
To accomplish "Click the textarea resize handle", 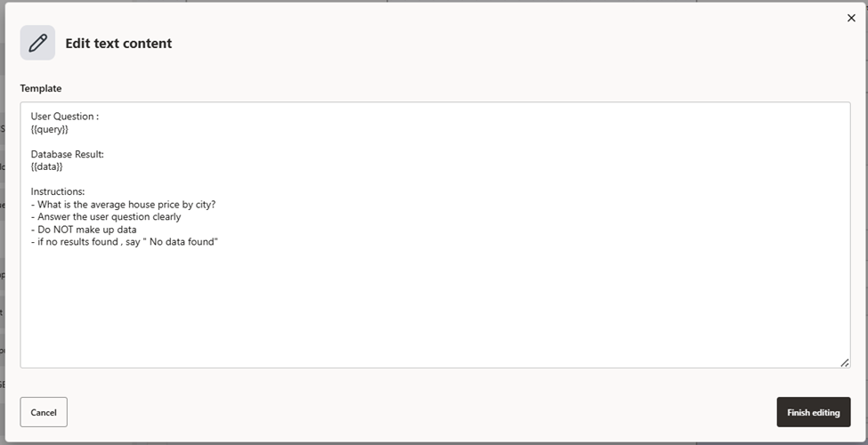I will point(844,362).
